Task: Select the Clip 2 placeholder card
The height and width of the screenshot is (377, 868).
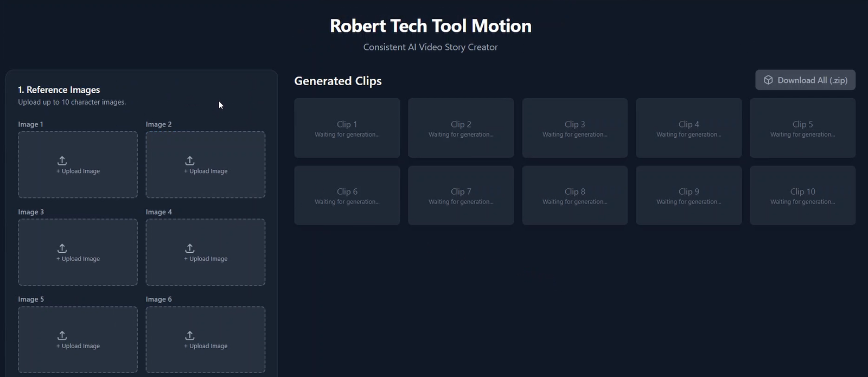Action: (x=461, y=128)
